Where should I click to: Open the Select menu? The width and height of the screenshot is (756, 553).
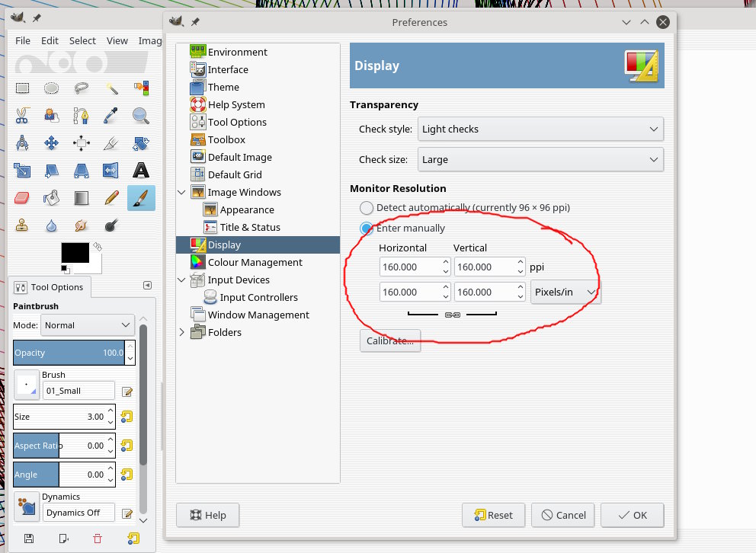[82, 41]
